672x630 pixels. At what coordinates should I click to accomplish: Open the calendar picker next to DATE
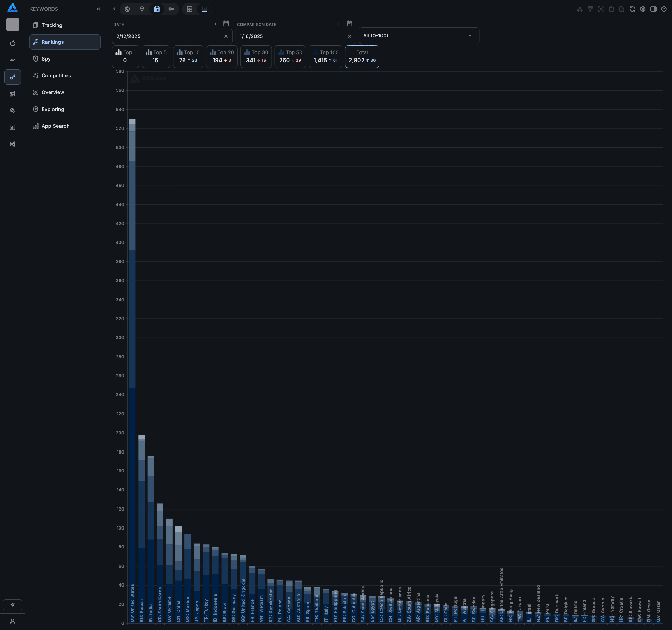(x=226, y=23)
